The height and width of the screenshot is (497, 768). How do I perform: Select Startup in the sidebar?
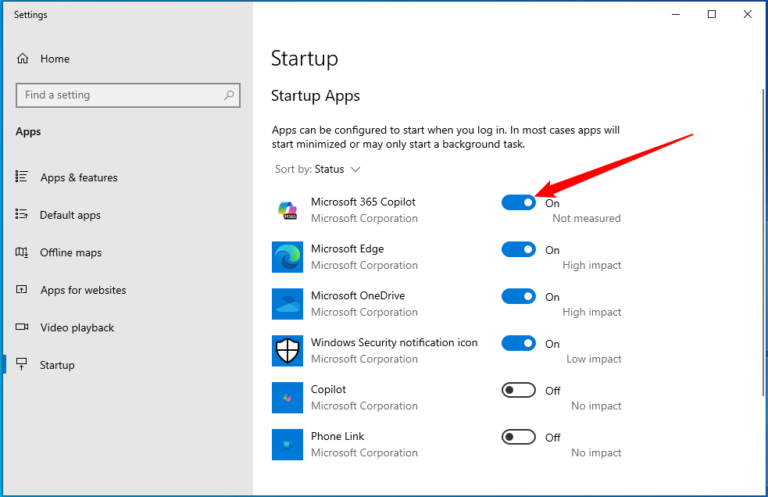pos(57,365)
